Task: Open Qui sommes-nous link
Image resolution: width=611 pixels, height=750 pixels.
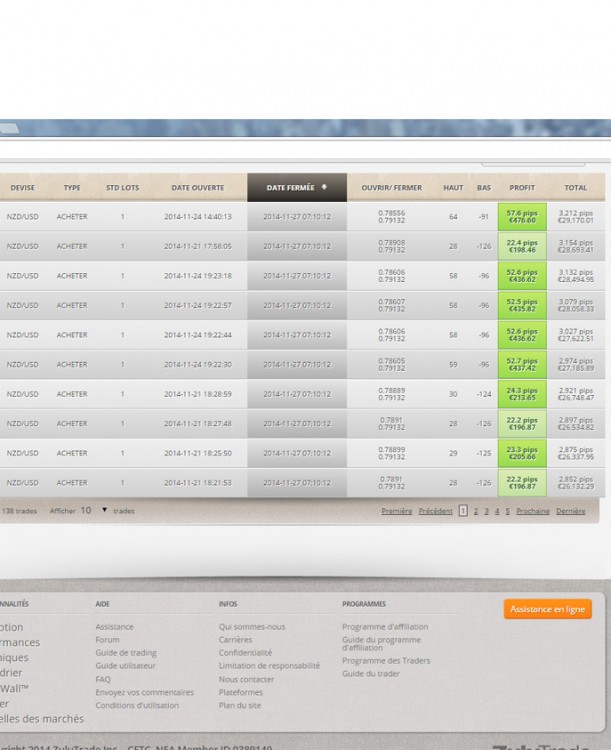Action: tap(252, 627)
